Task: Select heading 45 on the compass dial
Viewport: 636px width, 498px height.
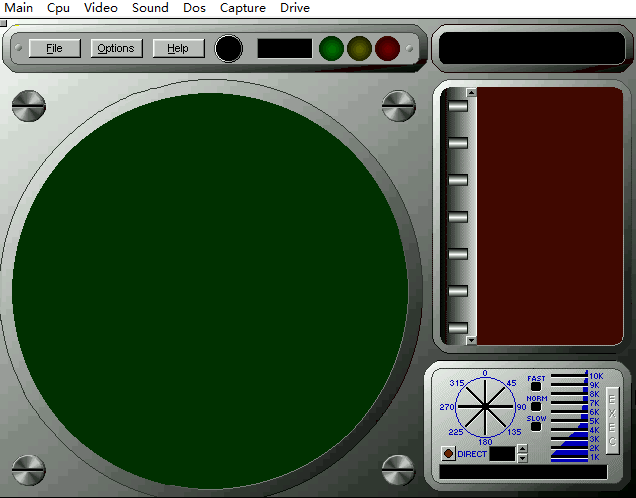Action: pos(511,383)
